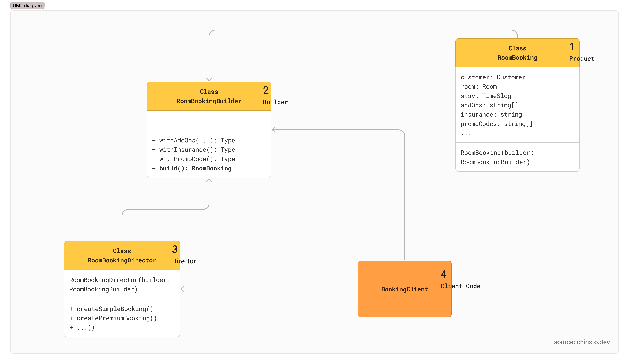
Task: Click the Product label text
Action: 582,59
